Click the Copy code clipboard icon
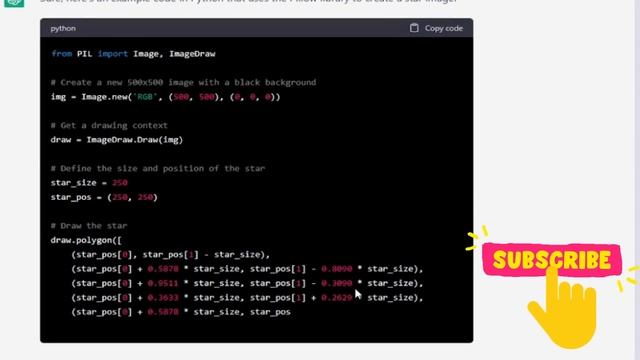 tap(414, 28)
